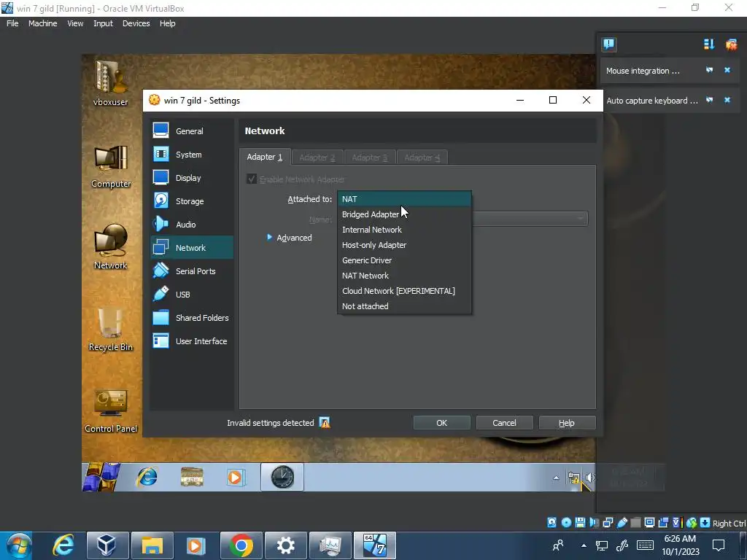Open Internet Explorer in the guest taskbar
747x560 pixels.
click(x=147, y=477)
